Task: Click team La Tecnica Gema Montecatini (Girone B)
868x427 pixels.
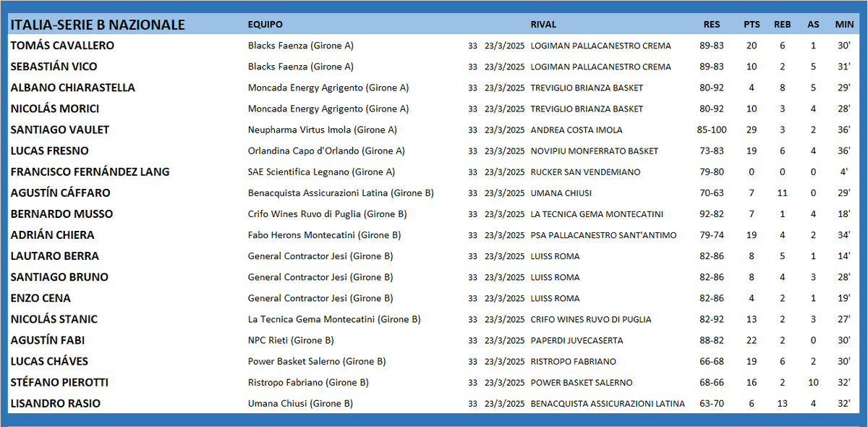Action: [334, 318]
